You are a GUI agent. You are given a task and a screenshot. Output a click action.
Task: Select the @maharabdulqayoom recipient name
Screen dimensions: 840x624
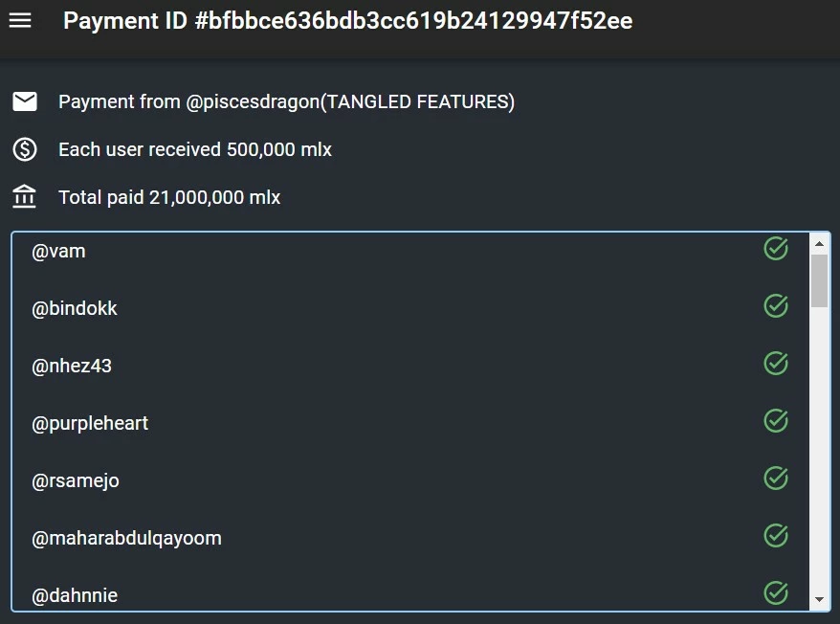126,538
